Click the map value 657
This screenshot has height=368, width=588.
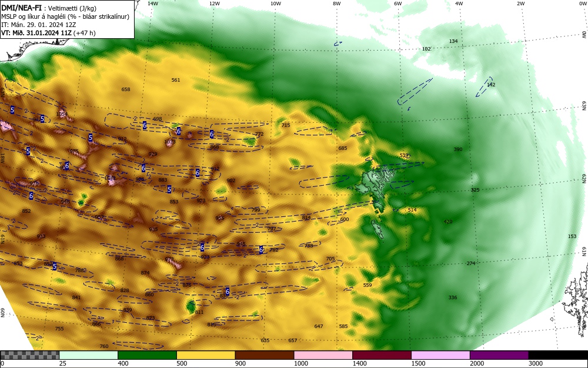(292, 340)
